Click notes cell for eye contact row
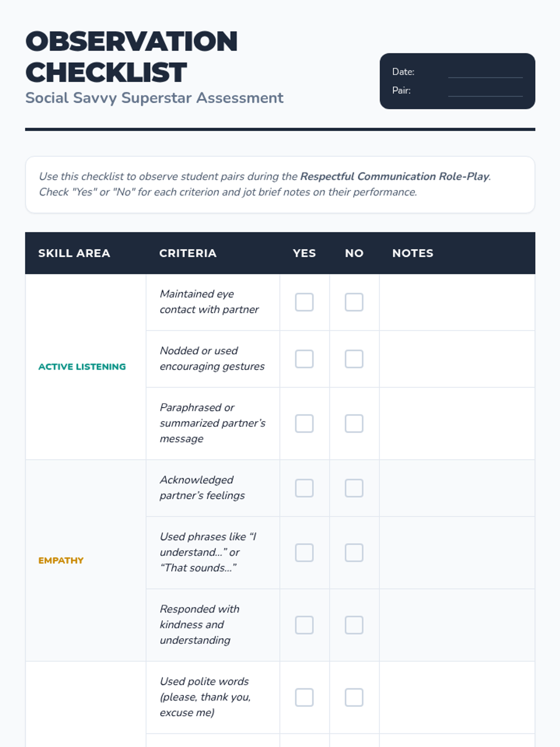Image resolution: width=560 pixels, height=747 pixels. [x=457, y=302]
